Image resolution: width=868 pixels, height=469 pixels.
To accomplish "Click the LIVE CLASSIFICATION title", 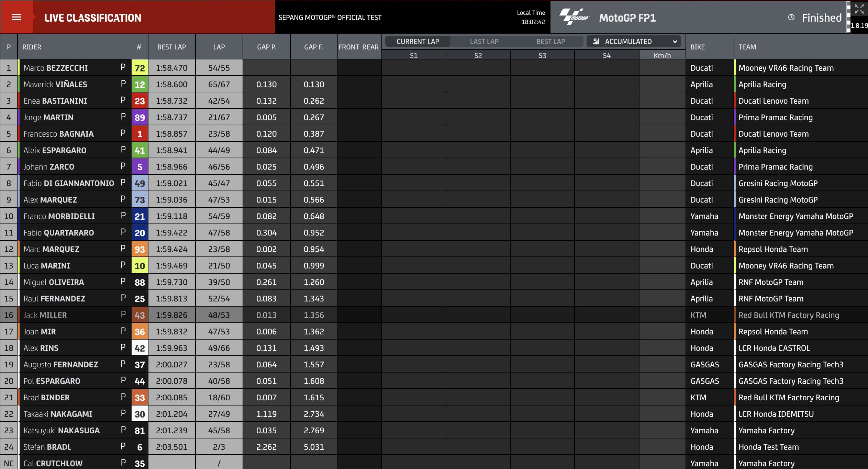I will (93, 18).
